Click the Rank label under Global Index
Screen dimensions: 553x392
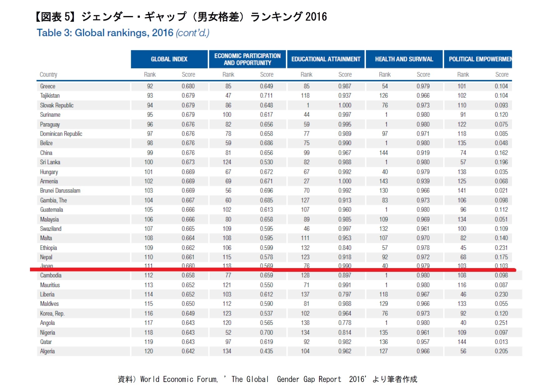(x=150, y=75)
